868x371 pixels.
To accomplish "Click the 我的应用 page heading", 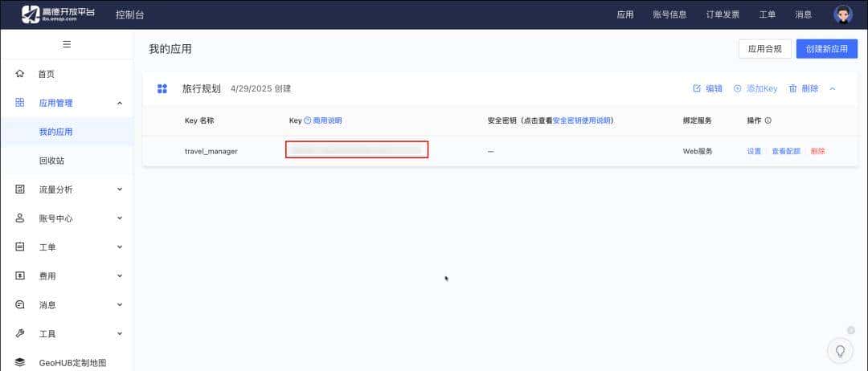I will pos(170,49).
